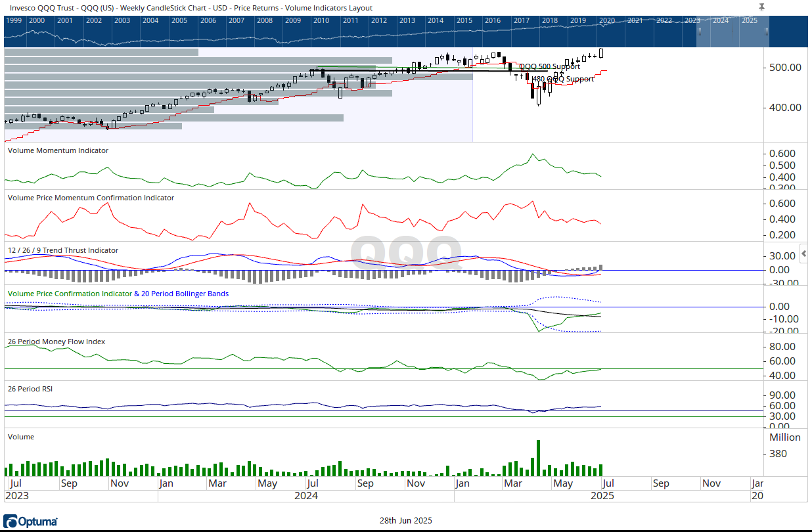Select the Volume Price Confirmation Indicator label
This screenshot has height=532, width=812.
[68, 294]
